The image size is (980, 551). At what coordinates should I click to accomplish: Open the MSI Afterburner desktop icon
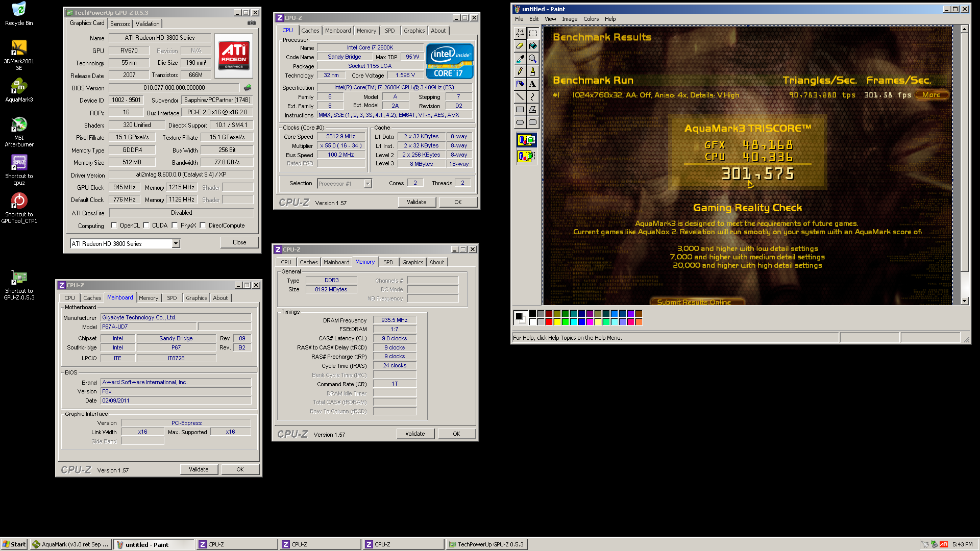(x=19, y=132)
